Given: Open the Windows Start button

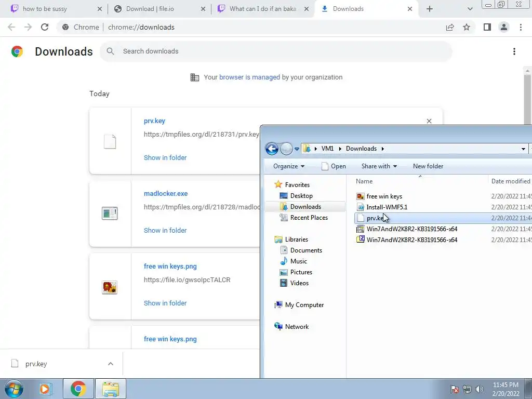Looking at the screenshot, I should (x=14, y=389).
